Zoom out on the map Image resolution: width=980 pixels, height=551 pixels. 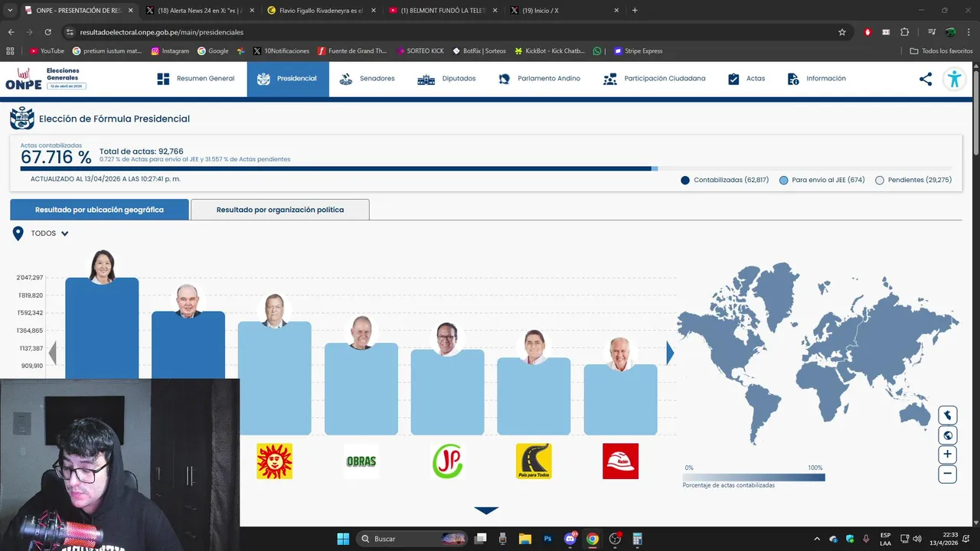[948, 474]
